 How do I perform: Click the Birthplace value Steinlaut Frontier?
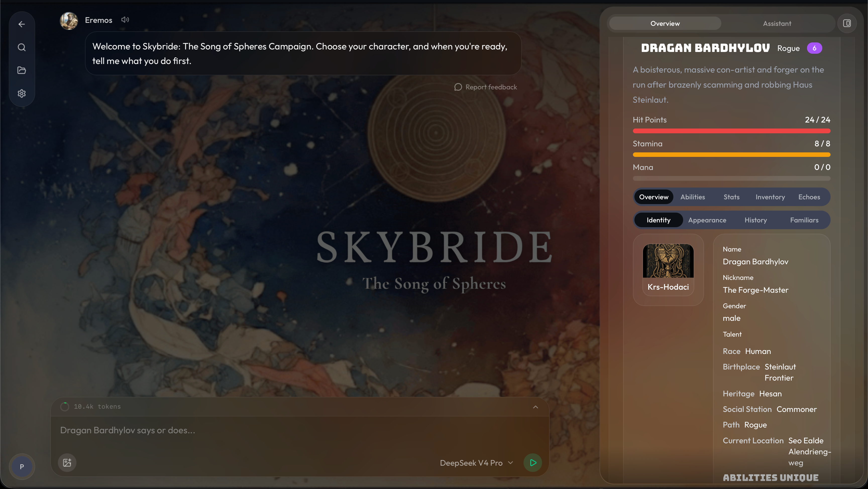[x=780, y=372]
